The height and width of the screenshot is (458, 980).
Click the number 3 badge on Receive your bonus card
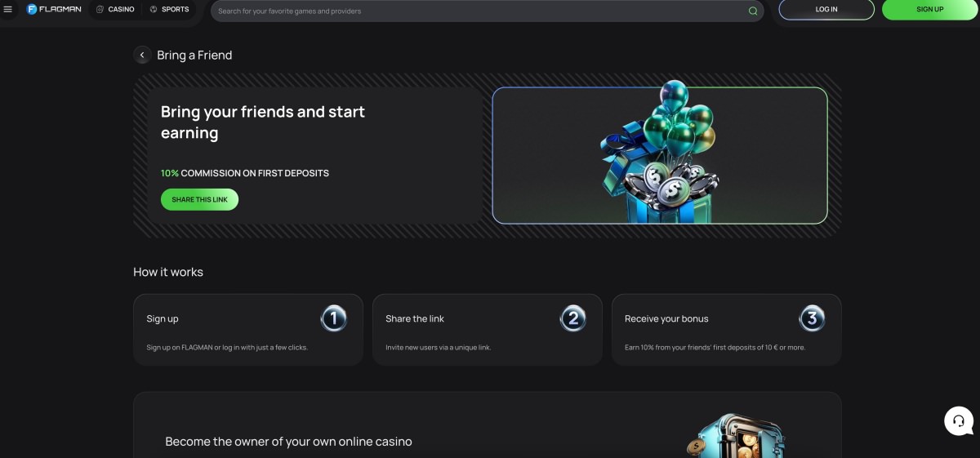coord(812,318)
